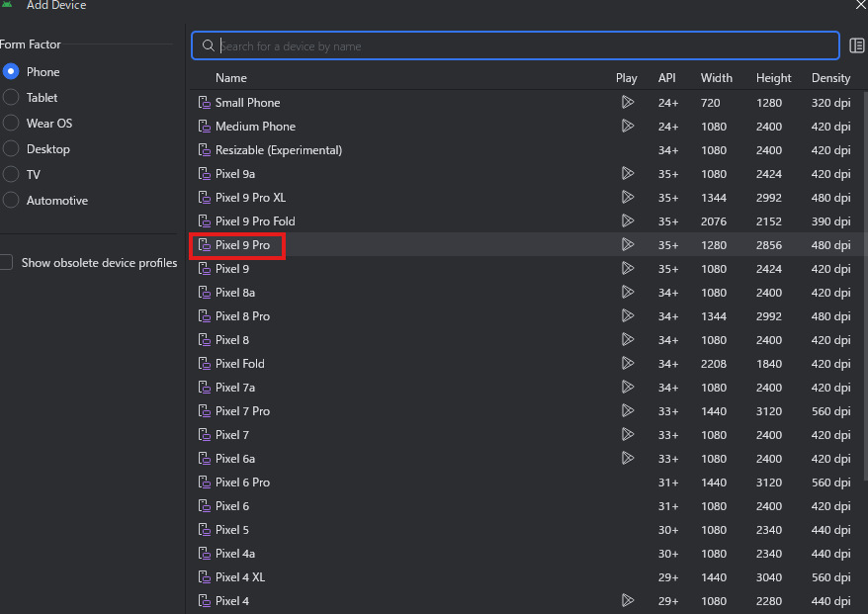Sort devices by the API column

point(666,78)
